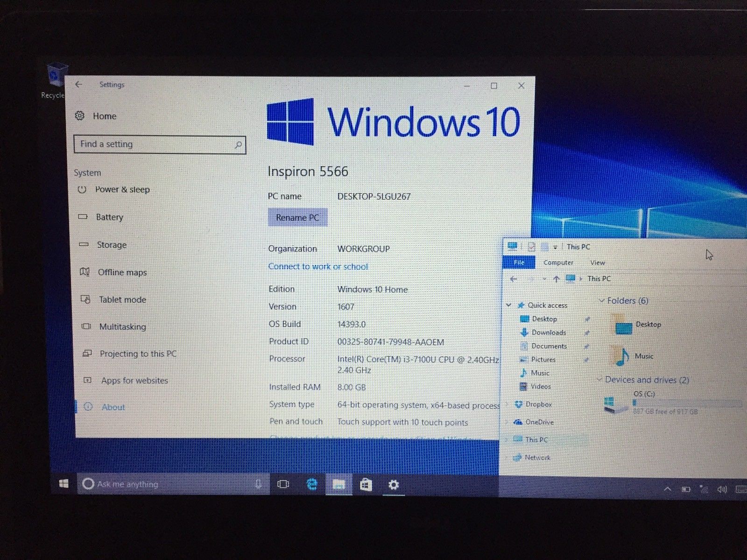
Task: Click the Properties quick access toolbar icon
Action: pyautogui.click(x=531, y=247)
